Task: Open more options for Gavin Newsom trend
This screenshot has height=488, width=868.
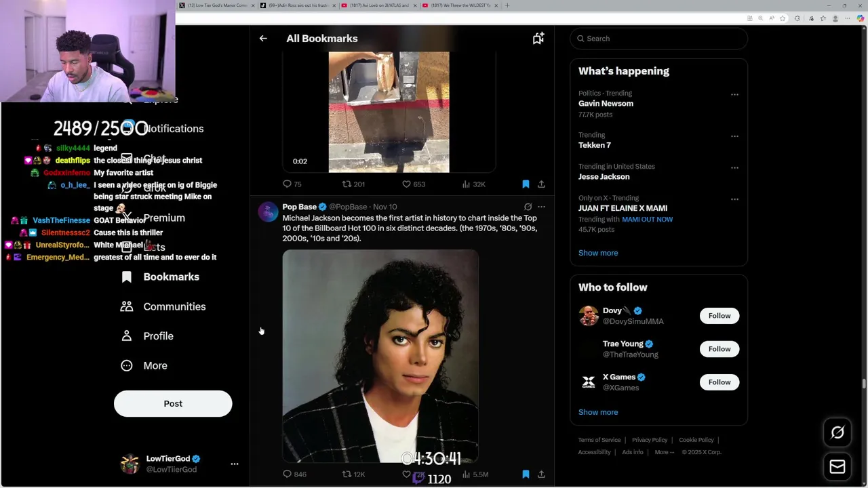Action: click(734, 95)
